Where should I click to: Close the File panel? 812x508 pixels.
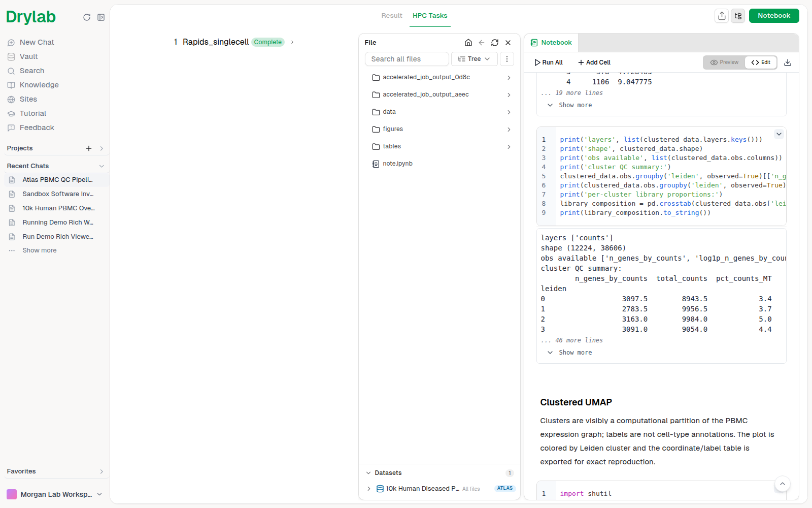click(508, 43)
